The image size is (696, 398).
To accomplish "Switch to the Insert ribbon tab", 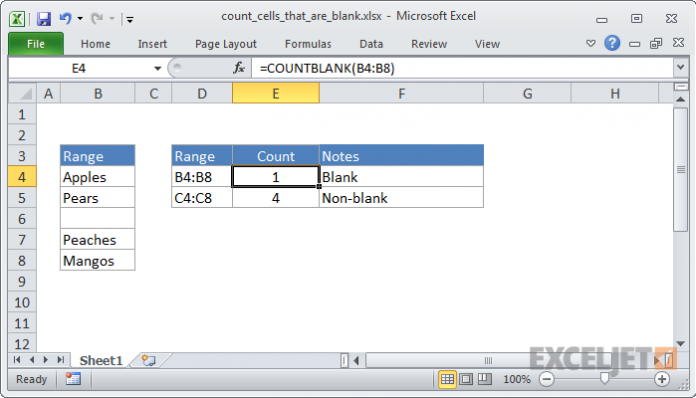I will click(152, 44).
